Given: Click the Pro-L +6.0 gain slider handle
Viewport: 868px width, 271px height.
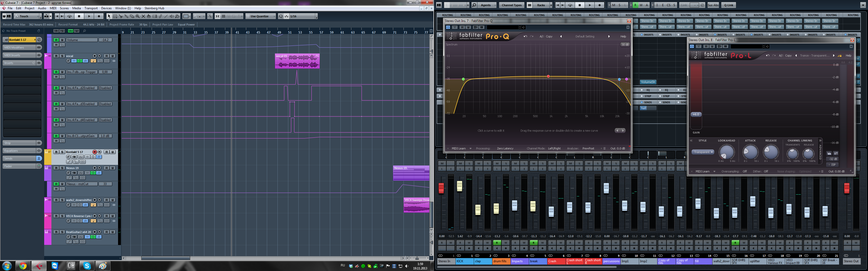Looking at the screenshot, I should tap(696, 114).
